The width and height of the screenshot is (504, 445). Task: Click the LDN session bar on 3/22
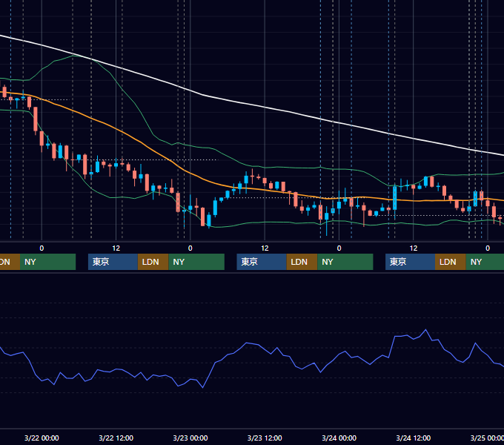point(153,262)
